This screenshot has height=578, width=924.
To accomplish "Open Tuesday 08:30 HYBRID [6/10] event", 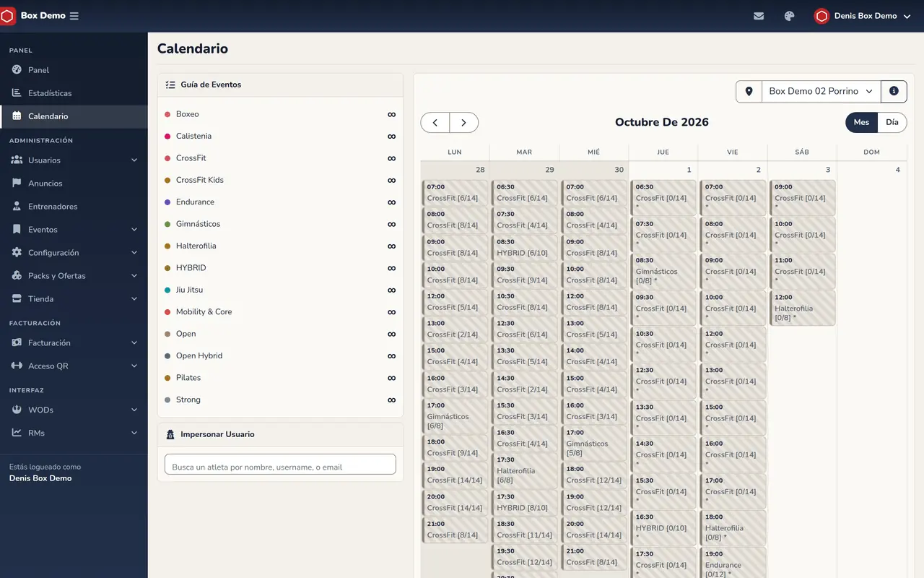I will [525, 248].
